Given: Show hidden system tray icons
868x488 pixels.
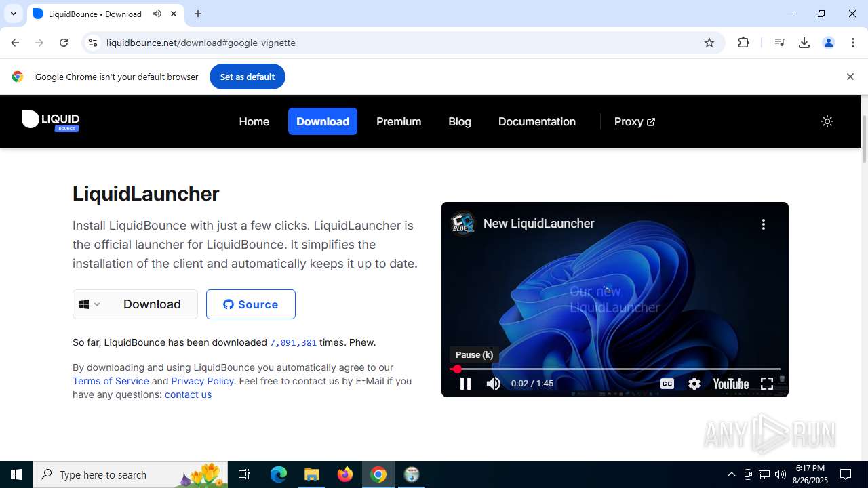Looking at the screenshot, I should coord(731,474).
